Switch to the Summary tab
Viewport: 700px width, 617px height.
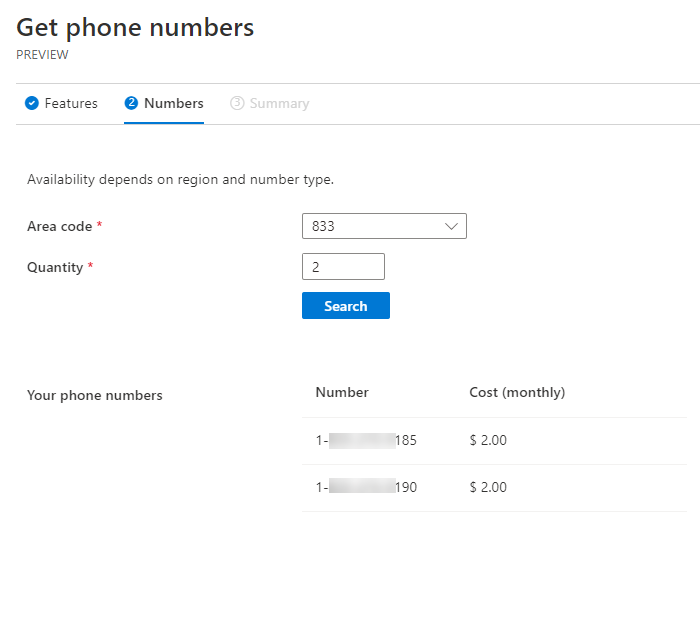click(279, 103)
